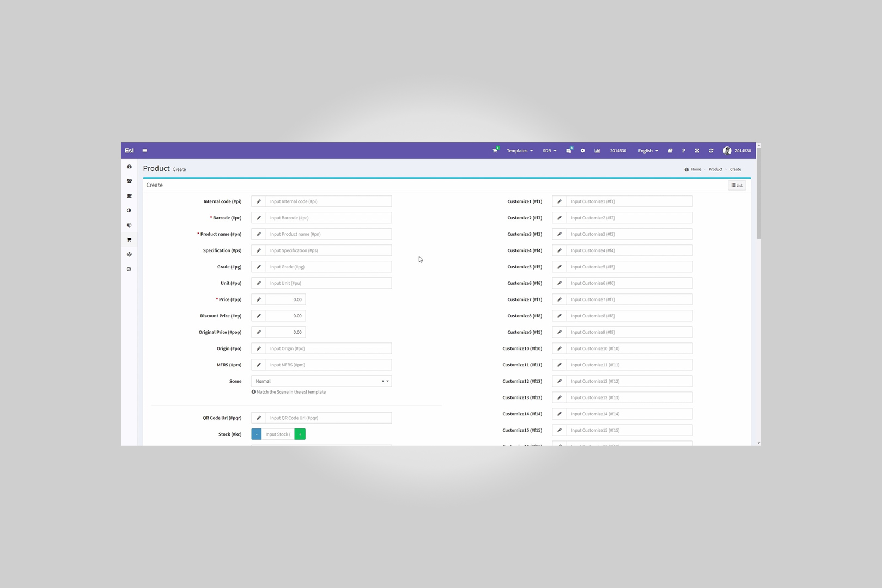Open the codepen-style box sidebar icon
This screenshot has height=588, width=882.
[129, 254]
